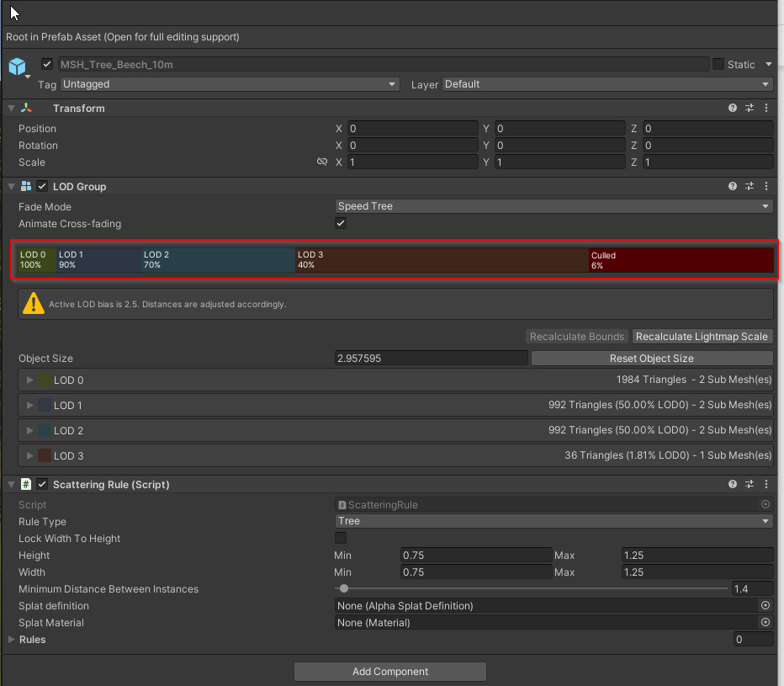
Task: Open Transform component preset settings icon
Action: (750, 109)
